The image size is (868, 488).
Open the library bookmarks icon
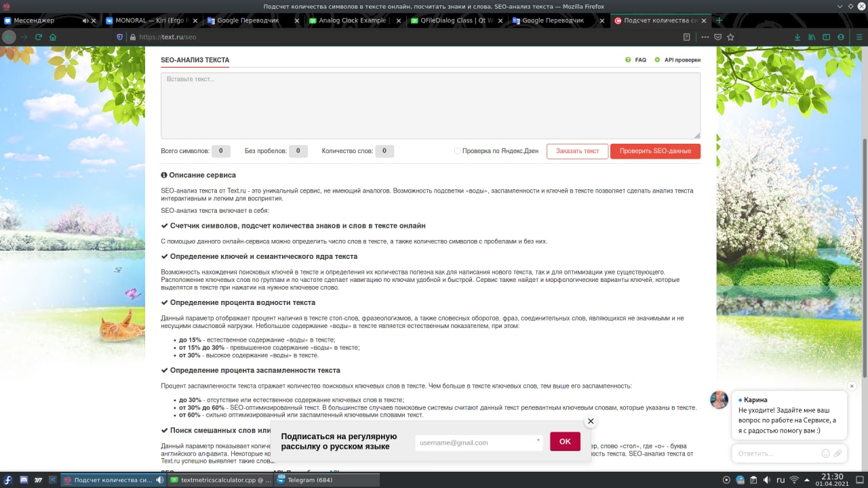(812, 37)
